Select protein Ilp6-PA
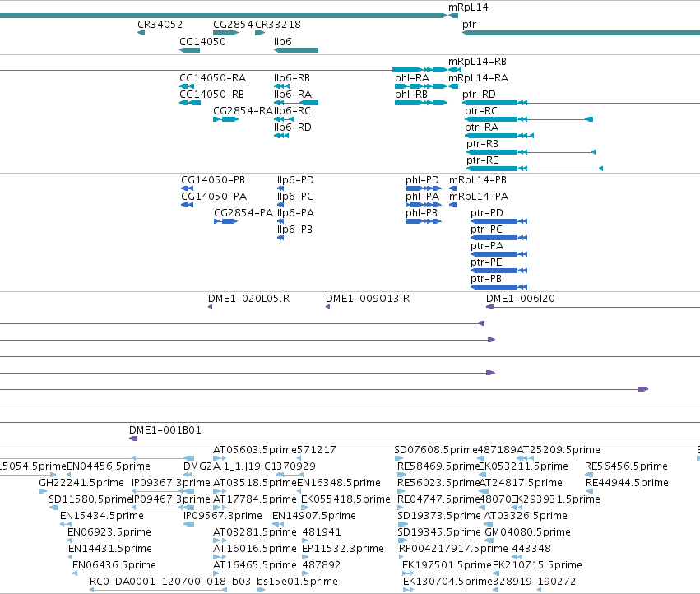The width and height of the screenshot is (700, 594). click(x=280, y=221)
